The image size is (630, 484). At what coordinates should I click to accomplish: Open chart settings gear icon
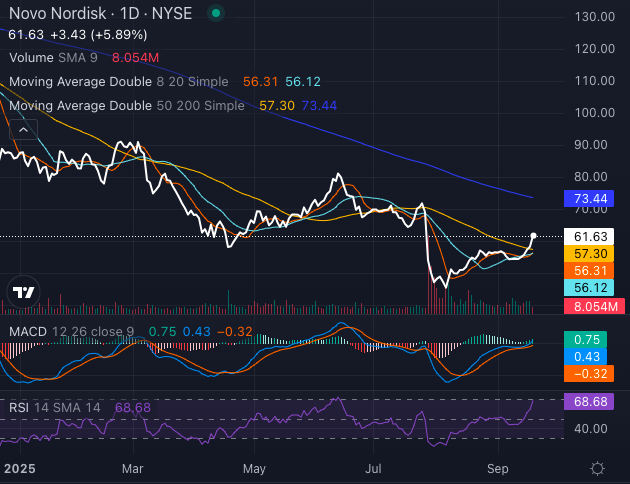tap(597, 468)
